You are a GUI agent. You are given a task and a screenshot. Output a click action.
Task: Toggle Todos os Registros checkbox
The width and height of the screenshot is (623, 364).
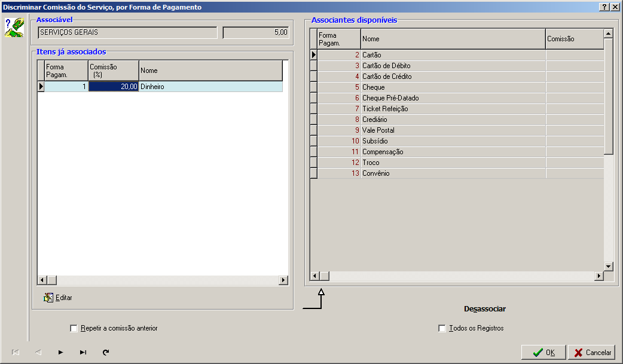point(442,328)
